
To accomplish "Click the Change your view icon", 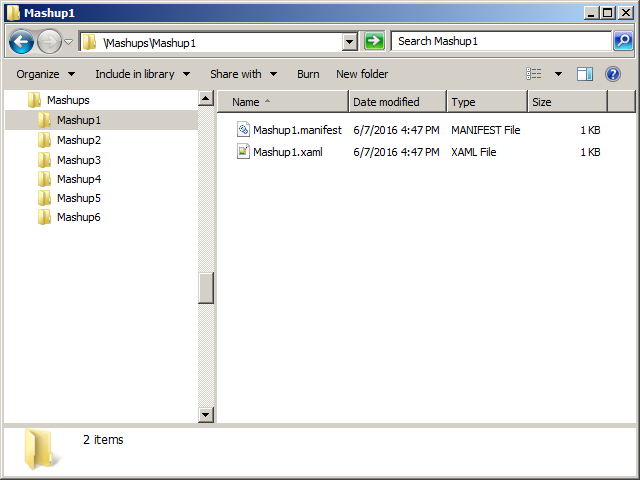I will [535, 74].
